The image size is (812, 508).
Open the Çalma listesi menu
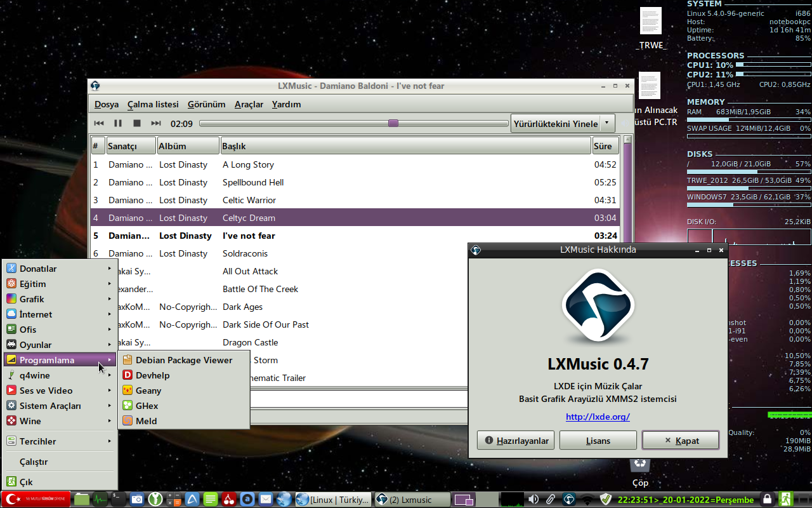pyautogui.click(x=153, y=104)
